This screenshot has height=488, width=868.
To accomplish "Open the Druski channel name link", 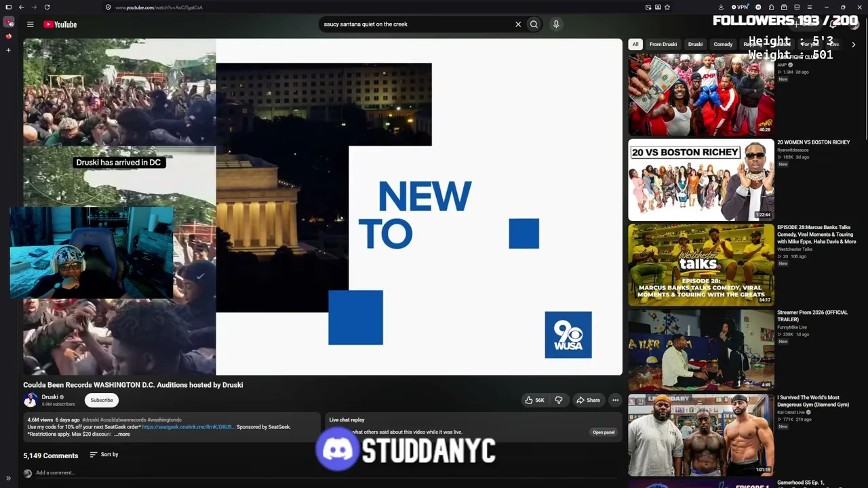I will coord(50,397).
